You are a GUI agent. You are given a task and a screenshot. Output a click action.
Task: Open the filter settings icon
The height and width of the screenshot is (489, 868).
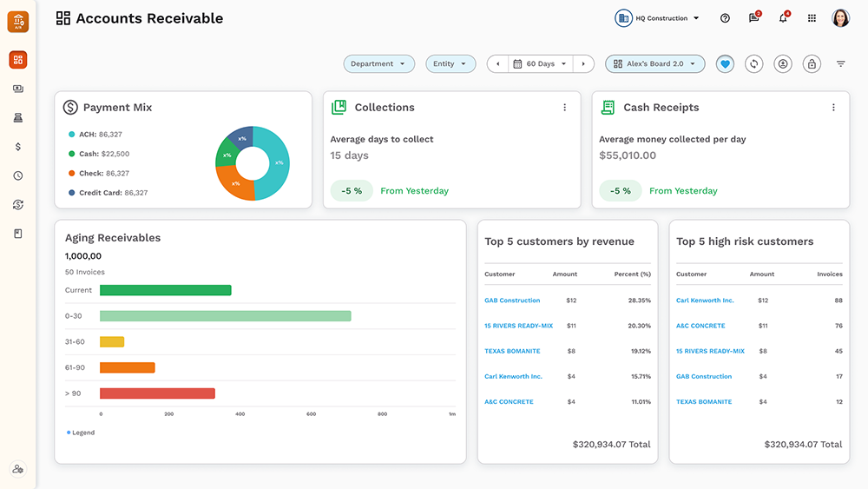(x=840, y=64)
